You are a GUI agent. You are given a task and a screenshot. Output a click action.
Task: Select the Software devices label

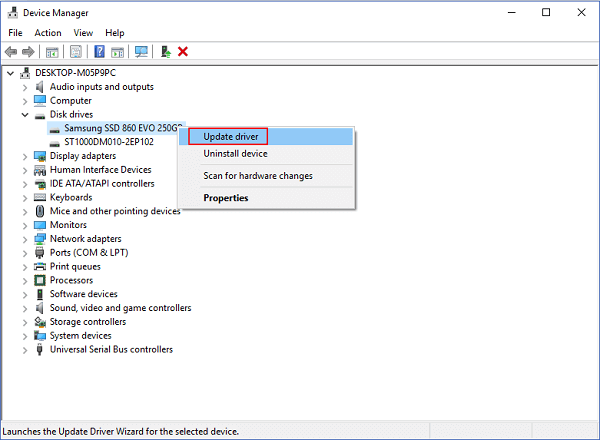(84, 294)
